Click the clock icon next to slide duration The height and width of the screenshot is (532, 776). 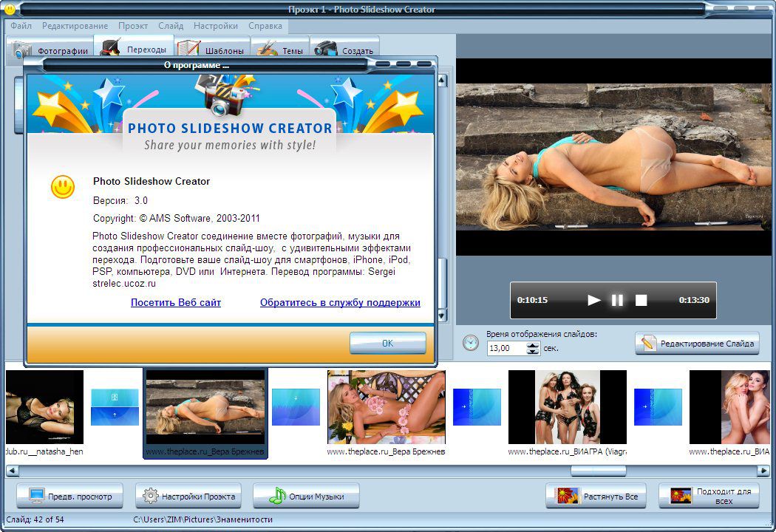click(x=470, y=342)
